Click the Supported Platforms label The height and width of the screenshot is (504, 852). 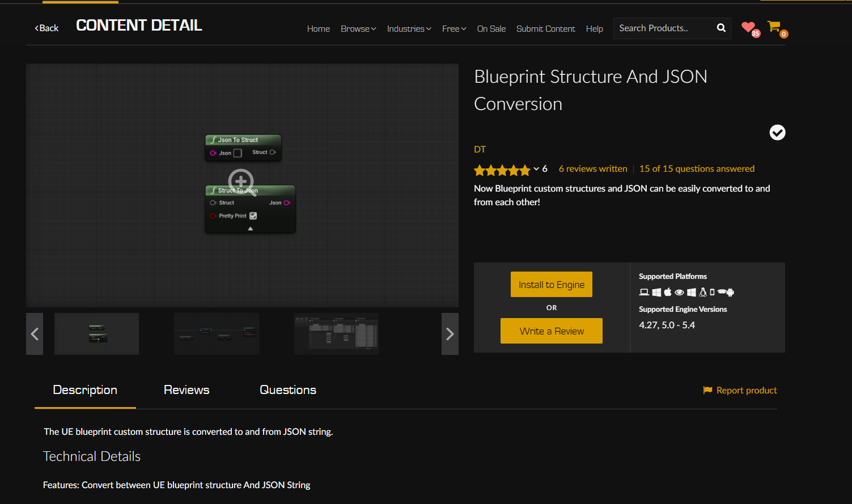click(673, 277)
